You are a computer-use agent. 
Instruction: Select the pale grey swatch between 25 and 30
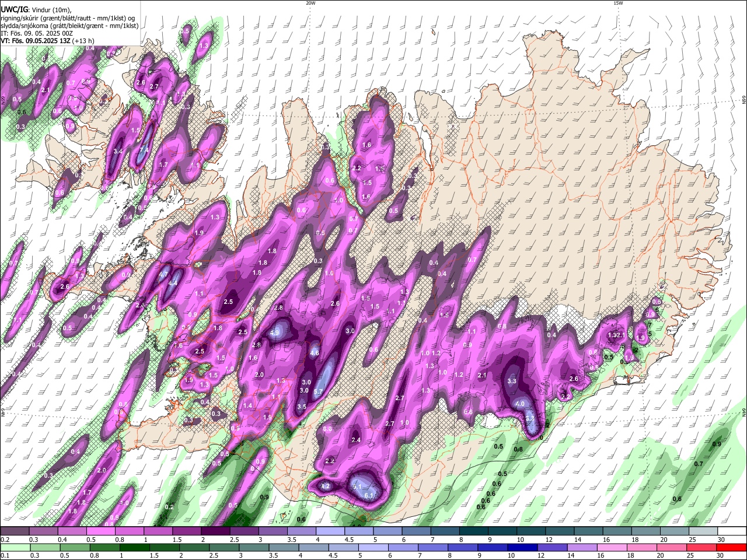(x=704, y=531)
